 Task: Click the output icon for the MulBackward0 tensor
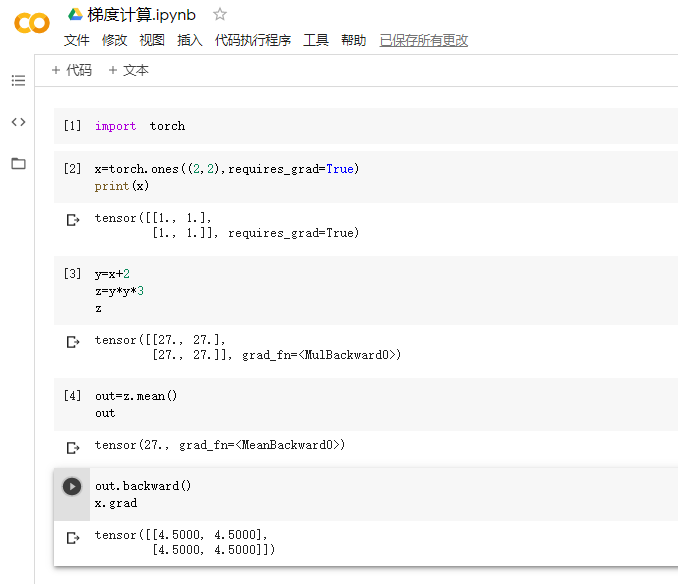pos(73,342)
